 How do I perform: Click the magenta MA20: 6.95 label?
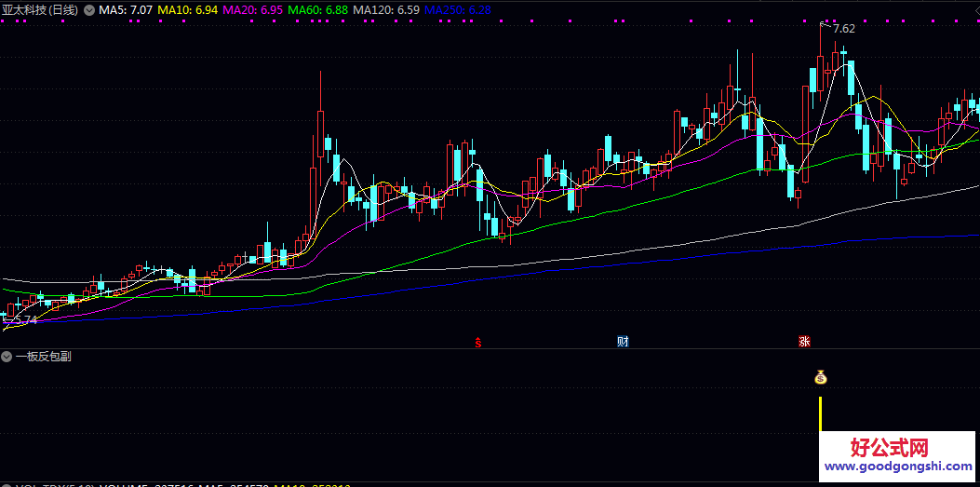point(253,10)
